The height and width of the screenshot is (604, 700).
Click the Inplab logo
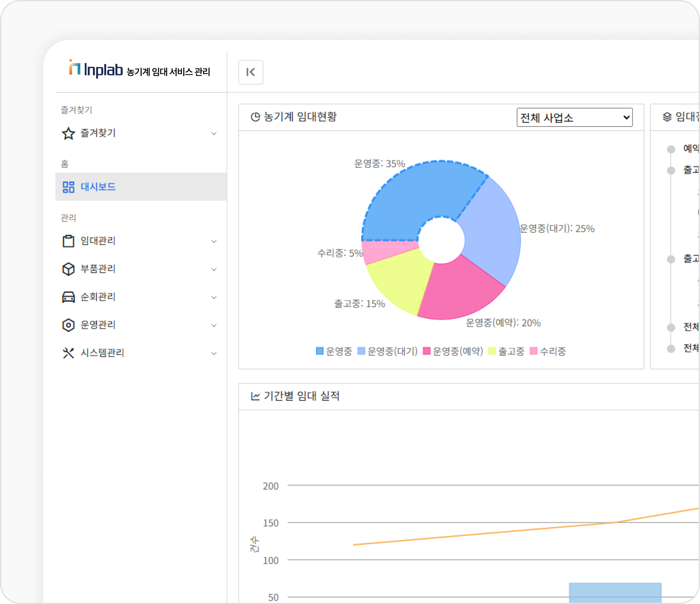96,69
